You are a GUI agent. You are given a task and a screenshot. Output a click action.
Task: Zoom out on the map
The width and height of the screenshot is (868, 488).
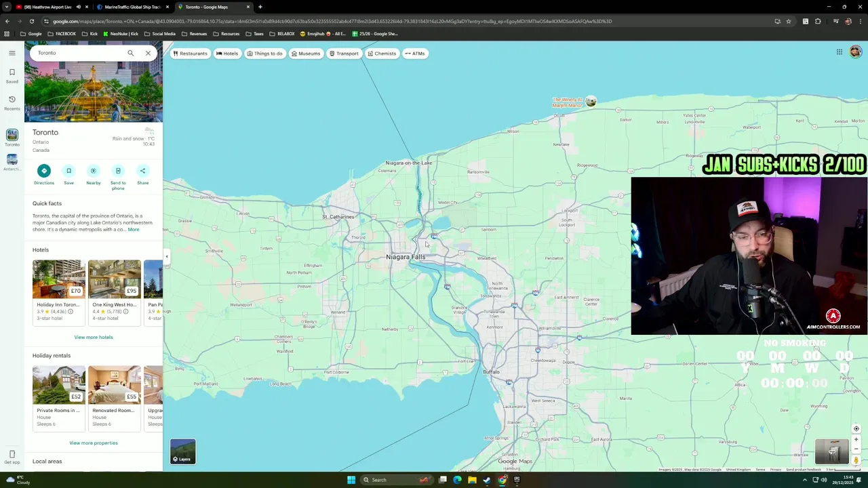pyautogui.click(x=856, y=449)
